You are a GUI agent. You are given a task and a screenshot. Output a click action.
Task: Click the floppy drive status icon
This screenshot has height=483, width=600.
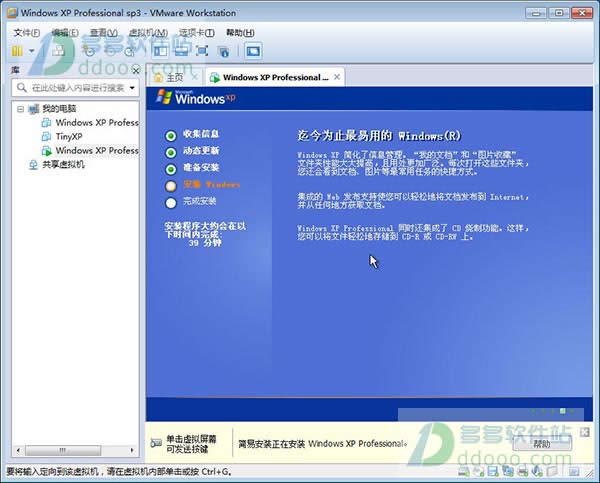(493, 472)
